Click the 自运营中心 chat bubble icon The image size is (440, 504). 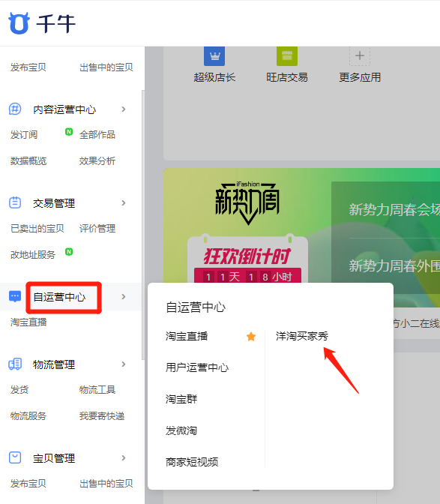coord(15,296)
